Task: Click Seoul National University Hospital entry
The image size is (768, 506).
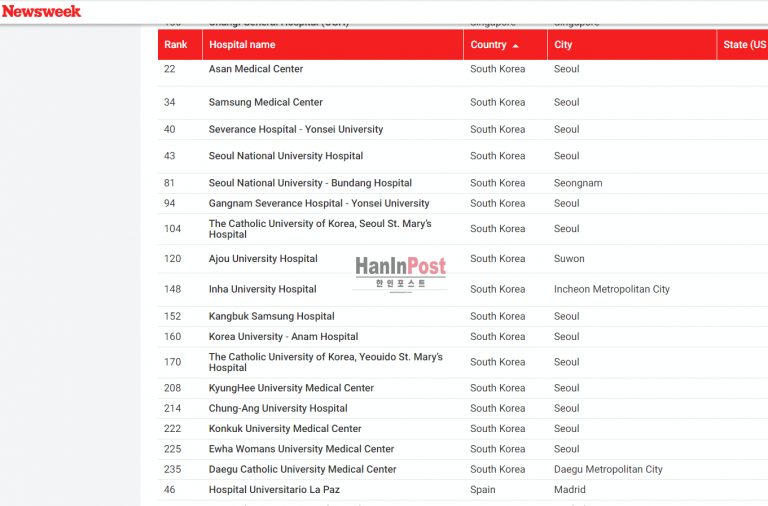Action: click(x=285, y=156)
